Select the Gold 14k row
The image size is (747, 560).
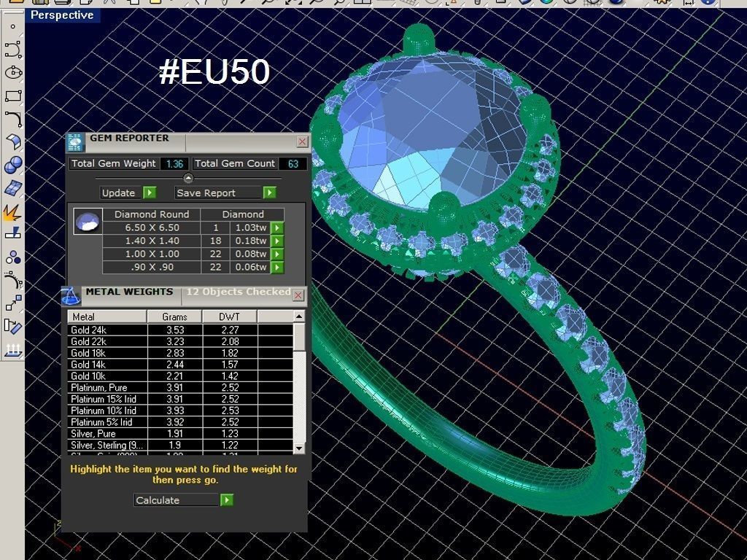click(180, 365)
